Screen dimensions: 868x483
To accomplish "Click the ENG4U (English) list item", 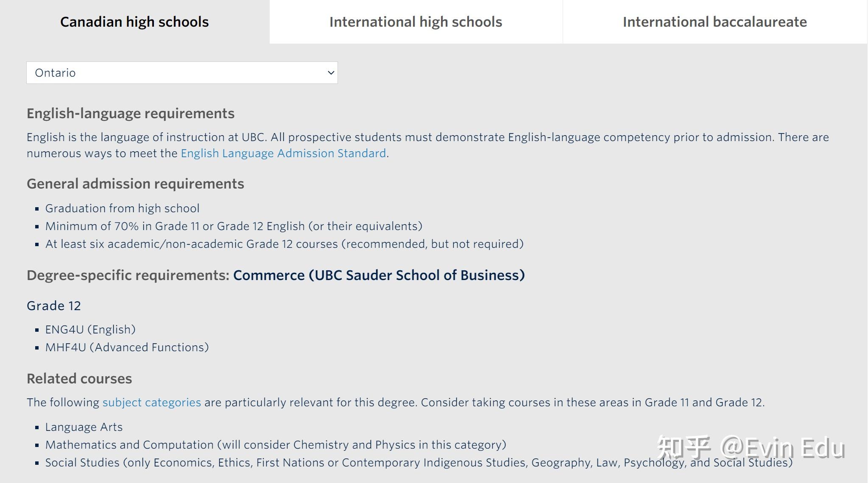I will point(90,330).
